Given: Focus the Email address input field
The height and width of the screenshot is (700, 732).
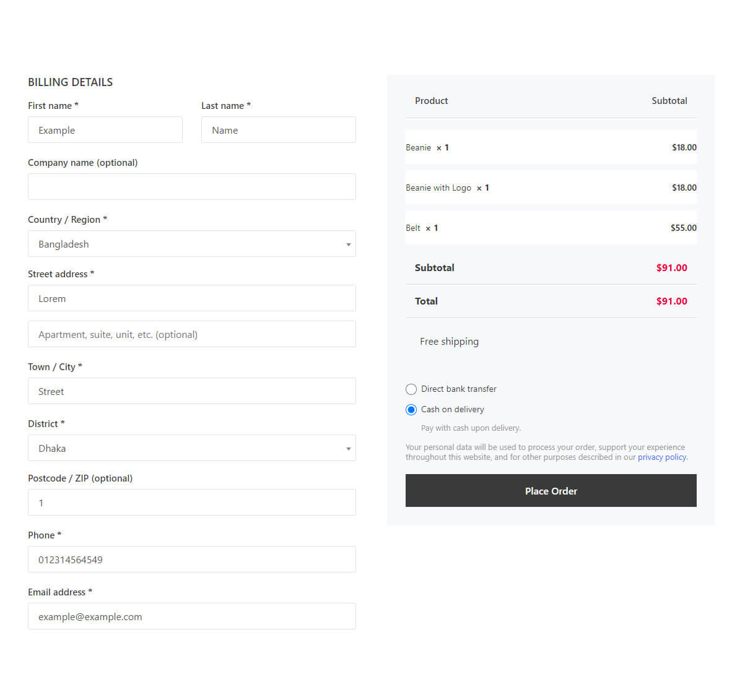Looking at the screenshot, I should tap(192, 616).
